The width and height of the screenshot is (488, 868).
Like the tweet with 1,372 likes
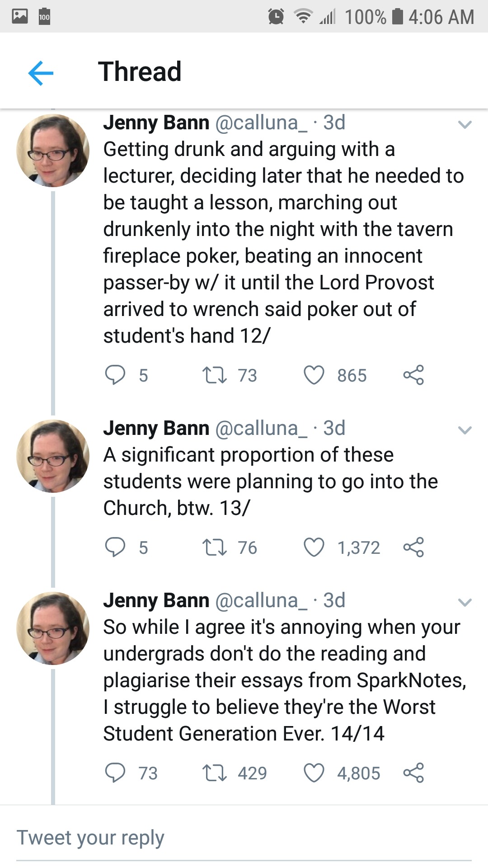(314, 547)
